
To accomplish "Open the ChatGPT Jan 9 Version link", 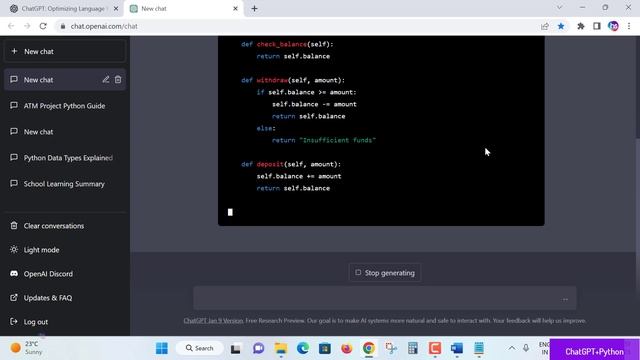I will click(x=213, y=321).
